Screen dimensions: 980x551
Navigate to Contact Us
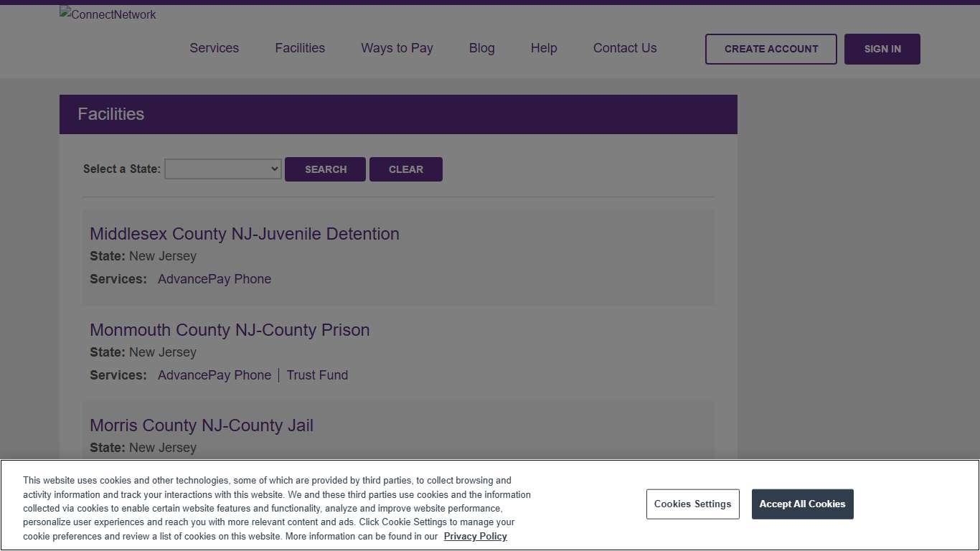(x=624, y=48)
